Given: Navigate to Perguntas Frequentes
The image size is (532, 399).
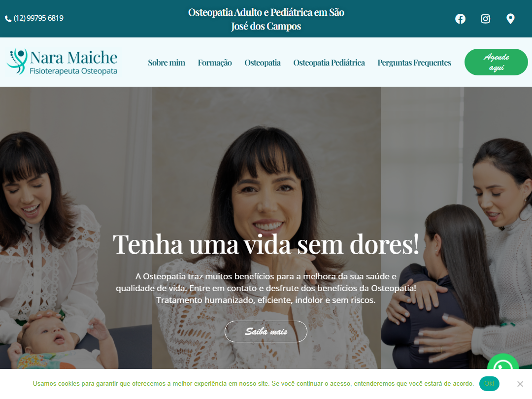Looking at the screenshot, I should pyautogui.click(x=414, y=63).
